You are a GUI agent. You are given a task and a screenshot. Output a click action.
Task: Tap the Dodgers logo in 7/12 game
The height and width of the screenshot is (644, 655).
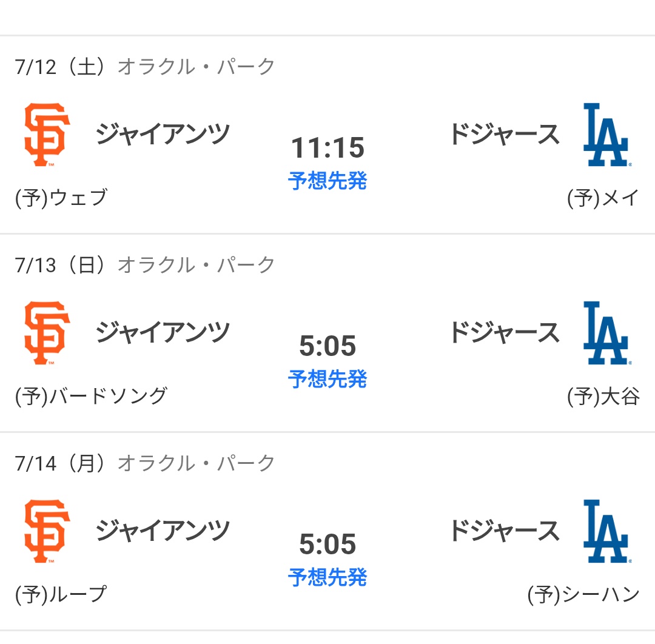pos(607,135)
